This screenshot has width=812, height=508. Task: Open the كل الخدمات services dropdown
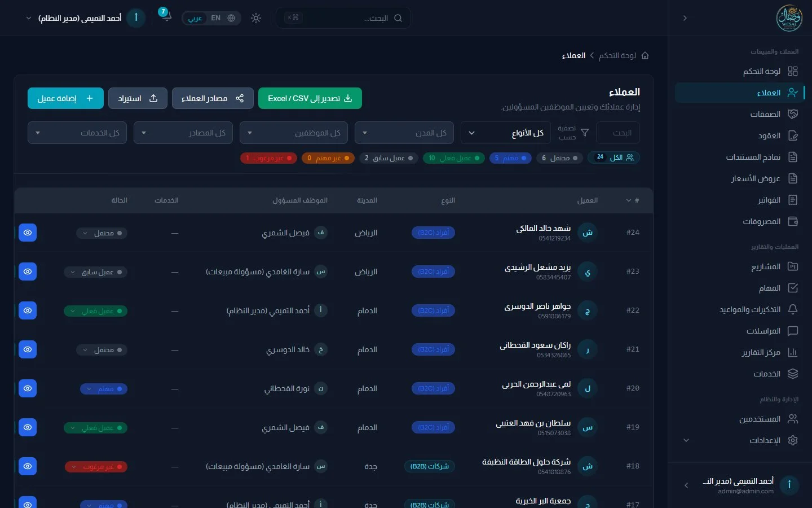77,133
